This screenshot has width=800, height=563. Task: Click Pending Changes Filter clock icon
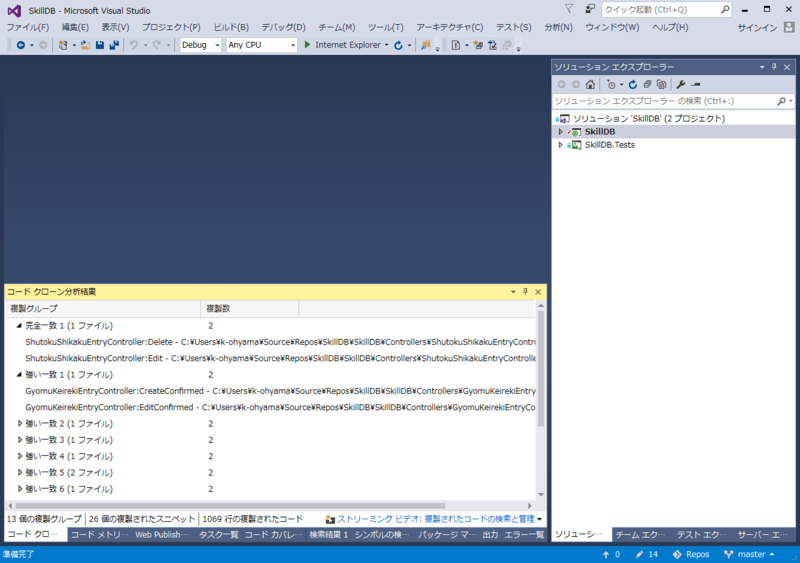[611, 84]
